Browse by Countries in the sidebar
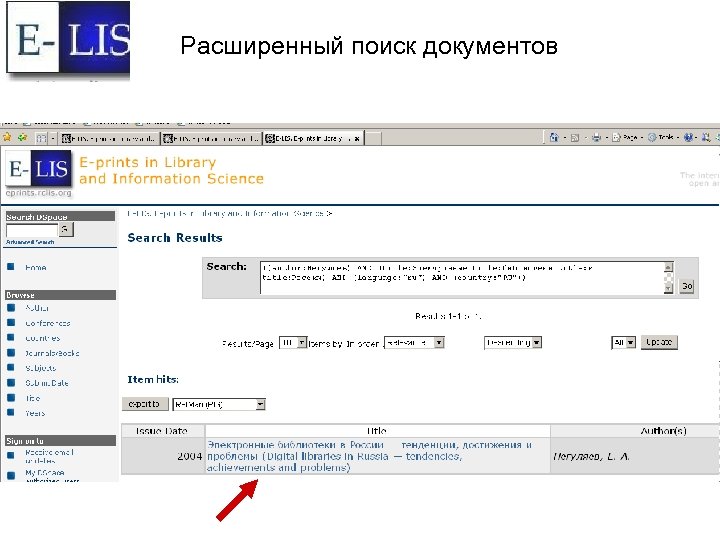 [x=42, y=338]
